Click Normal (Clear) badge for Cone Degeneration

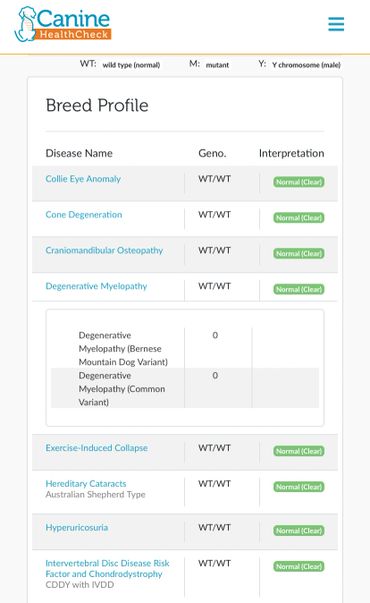click(299, 218)
